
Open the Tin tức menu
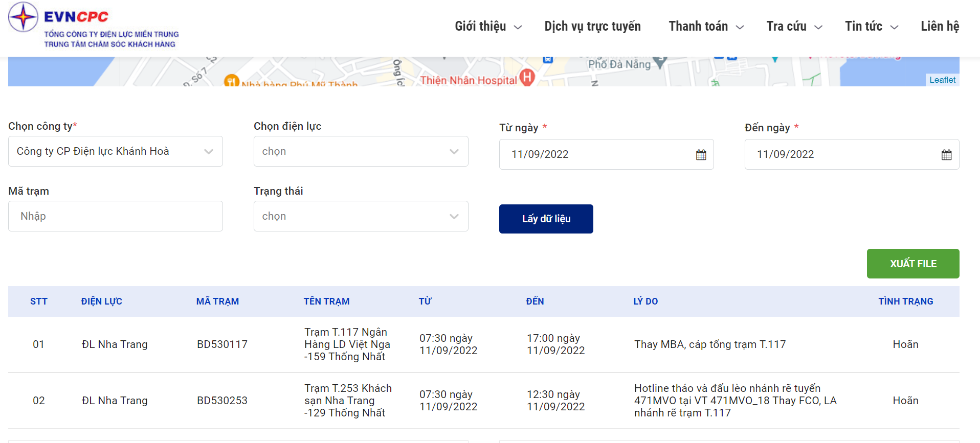(871, 27)
